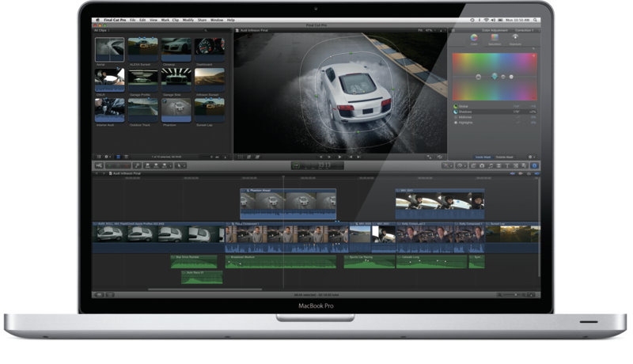Click the Crop tool below the viewer
Screen dimensions: 633x364
coord(248,157)
